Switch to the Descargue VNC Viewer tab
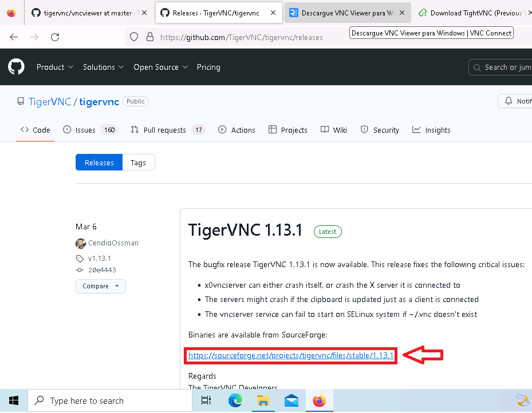 coord(348,13)
